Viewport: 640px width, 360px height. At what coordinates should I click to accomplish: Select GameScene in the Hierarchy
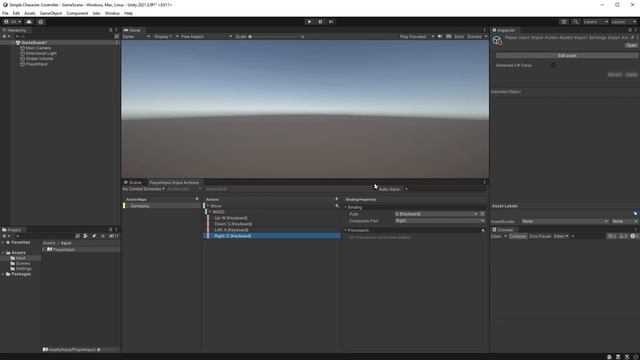[34, 42]
